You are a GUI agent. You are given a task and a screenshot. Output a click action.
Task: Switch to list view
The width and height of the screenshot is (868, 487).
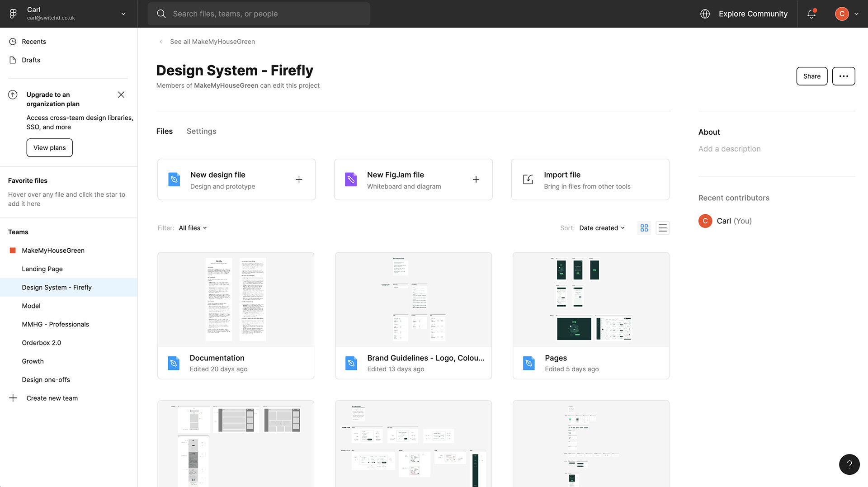point(663,228)
